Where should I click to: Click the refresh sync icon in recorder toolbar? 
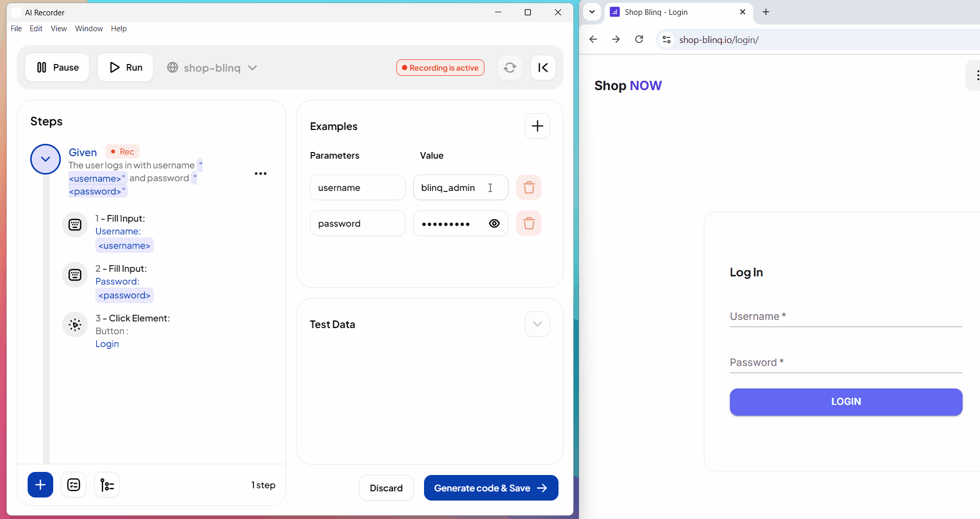click(x=509, y=68)
